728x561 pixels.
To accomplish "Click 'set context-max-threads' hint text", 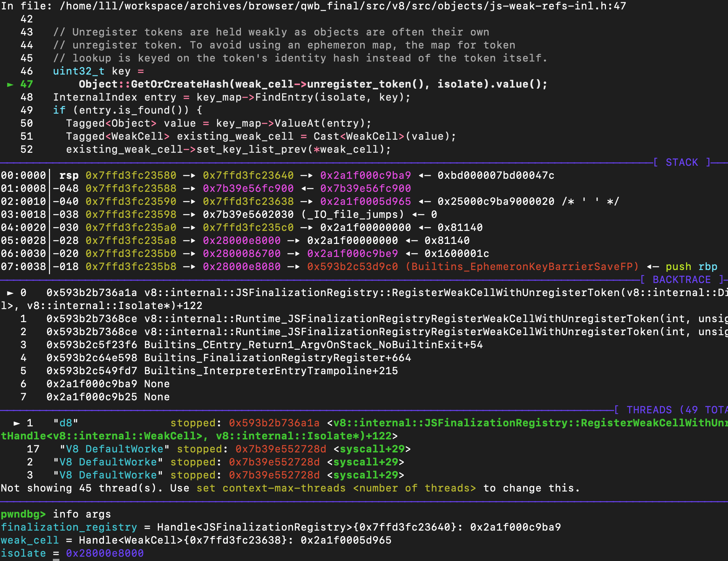I will point(271,488).
